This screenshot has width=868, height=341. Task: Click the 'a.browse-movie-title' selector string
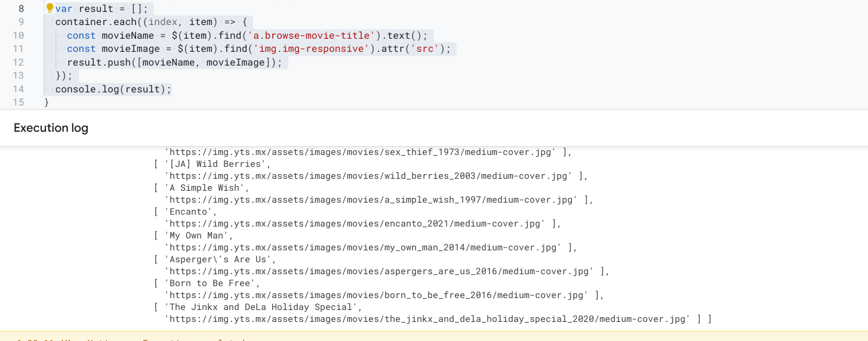[312, 35]
